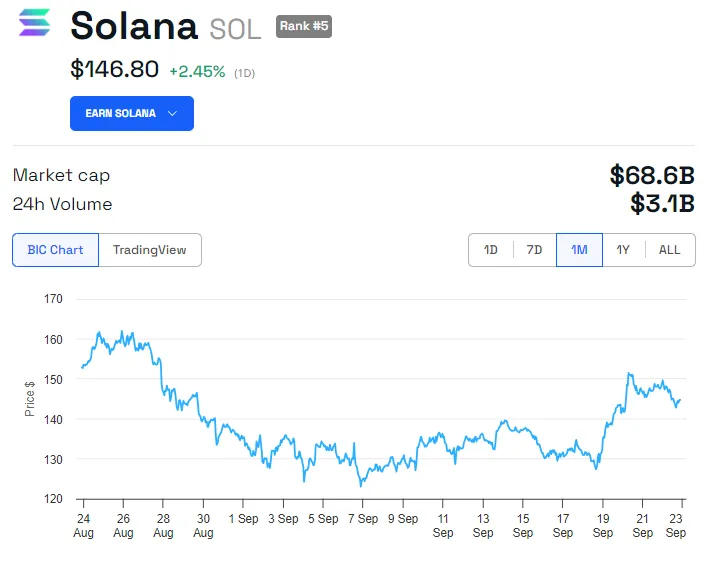Click the chevron on Earn Solana button
The image size is (720, 567).
pos(172,114)
